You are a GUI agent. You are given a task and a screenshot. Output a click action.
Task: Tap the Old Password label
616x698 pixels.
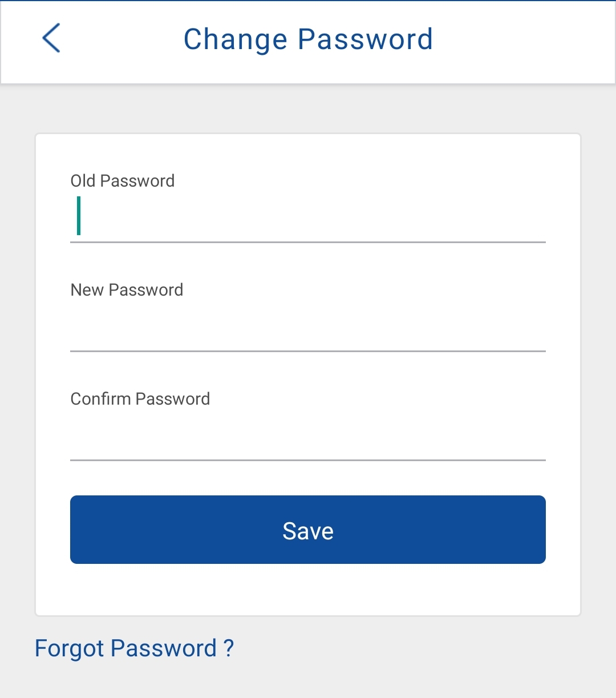point(123,181)
